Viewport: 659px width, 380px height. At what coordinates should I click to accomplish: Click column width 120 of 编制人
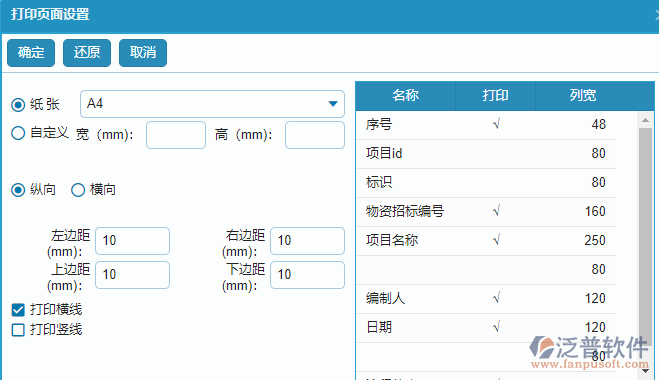(595, 298)
